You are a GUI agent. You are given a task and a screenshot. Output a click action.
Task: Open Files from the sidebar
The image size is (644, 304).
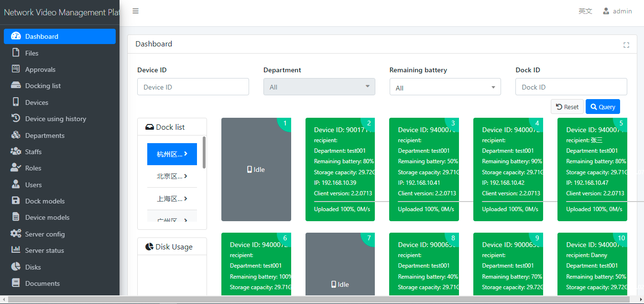(x=32, y=53)
